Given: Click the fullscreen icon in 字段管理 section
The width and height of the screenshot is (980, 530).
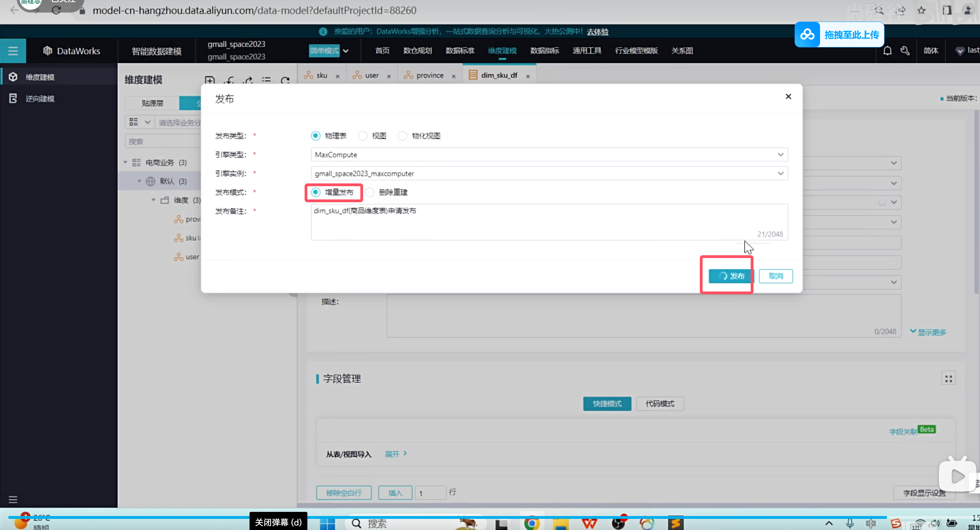Looking at the screenshot, I should 948,378.
